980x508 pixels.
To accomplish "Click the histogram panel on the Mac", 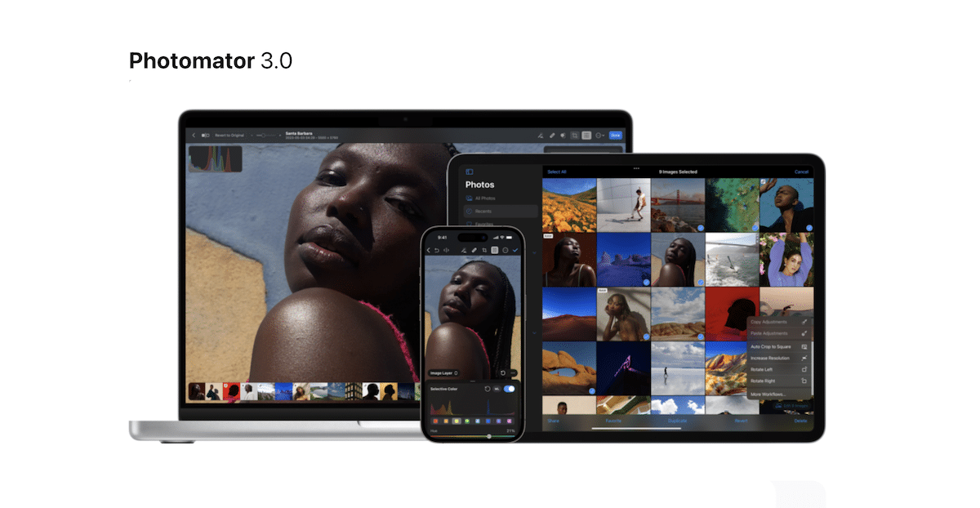I will coord(216,158).
